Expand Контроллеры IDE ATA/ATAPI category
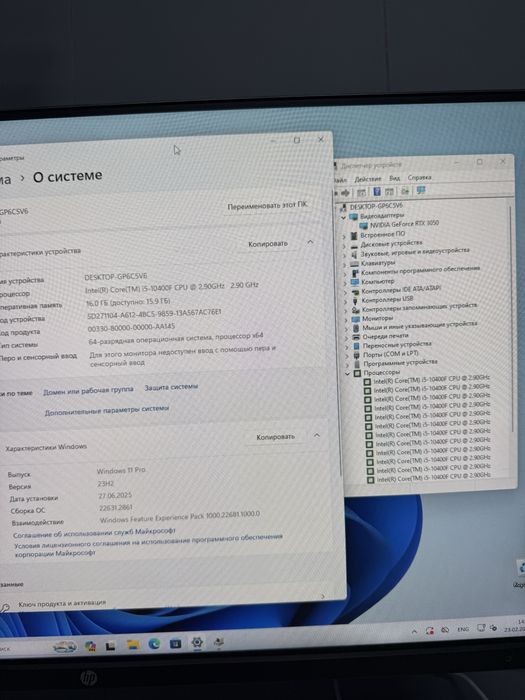 (x=345, y=292)
